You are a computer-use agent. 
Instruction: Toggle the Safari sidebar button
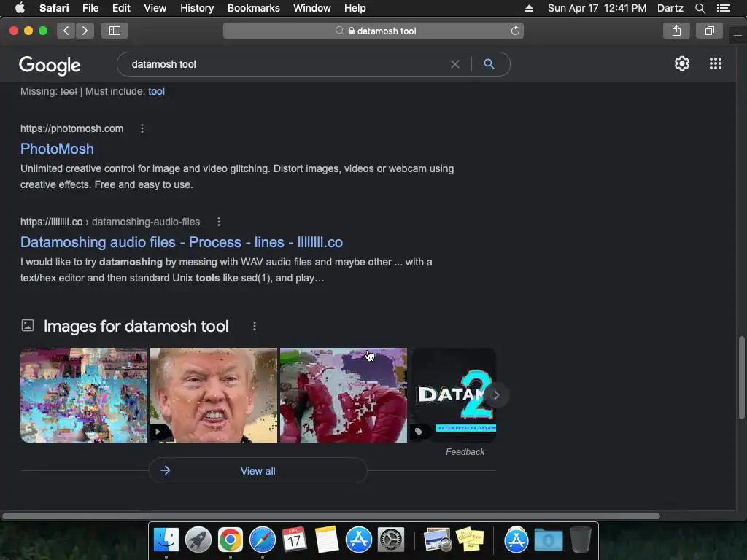tap(115, 31)
